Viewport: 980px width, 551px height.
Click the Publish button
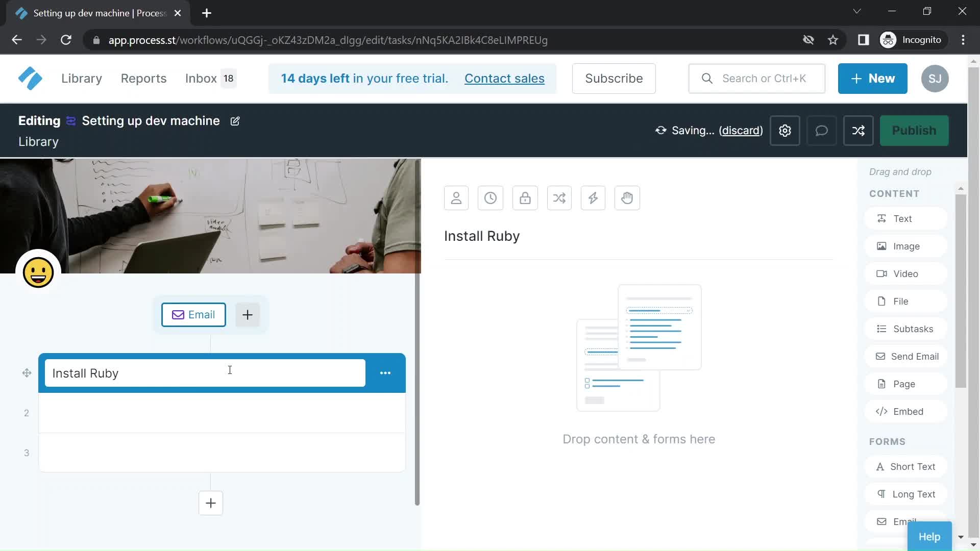point(914,130)
